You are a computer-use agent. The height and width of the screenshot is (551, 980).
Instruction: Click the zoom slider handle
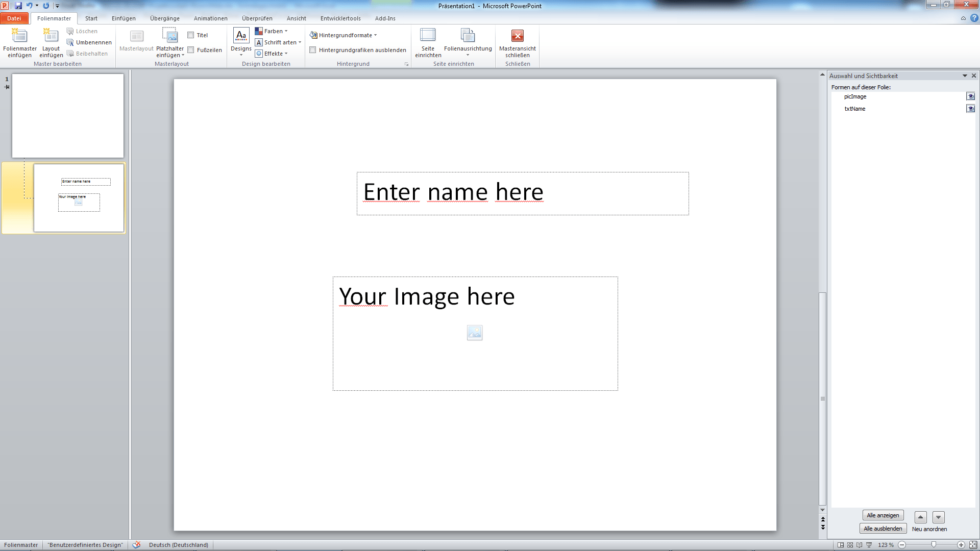(x=934, y=545)
